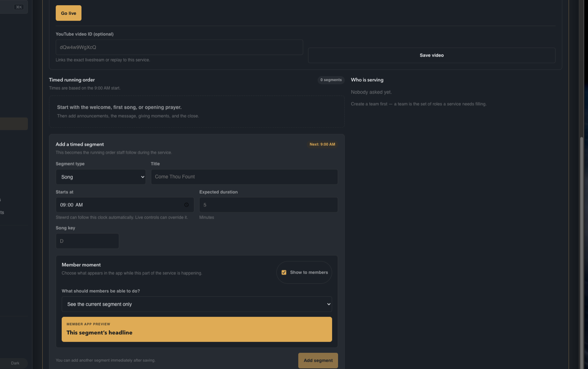Image resolution: width=588 pixels, height=369 pixels.
Task: Click the 'Nobody asked yet.' text
Action: tap(371, 92)
